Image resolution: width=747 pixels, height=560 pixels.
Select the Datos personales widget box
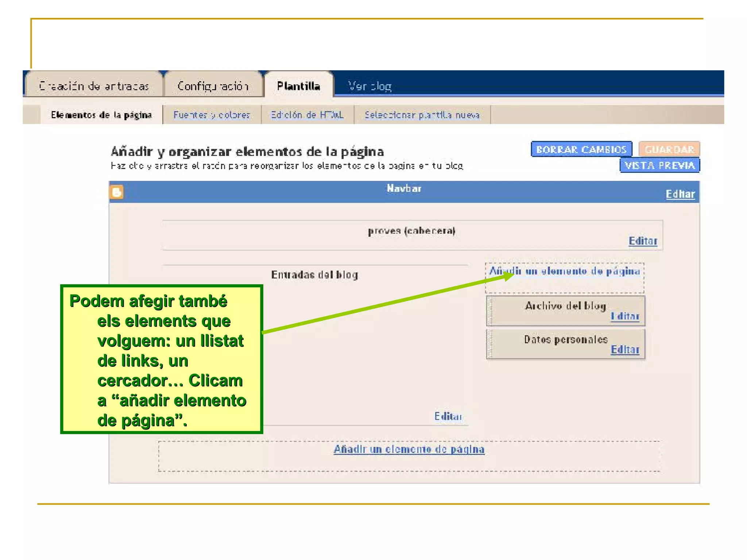(x=547, y=343)
